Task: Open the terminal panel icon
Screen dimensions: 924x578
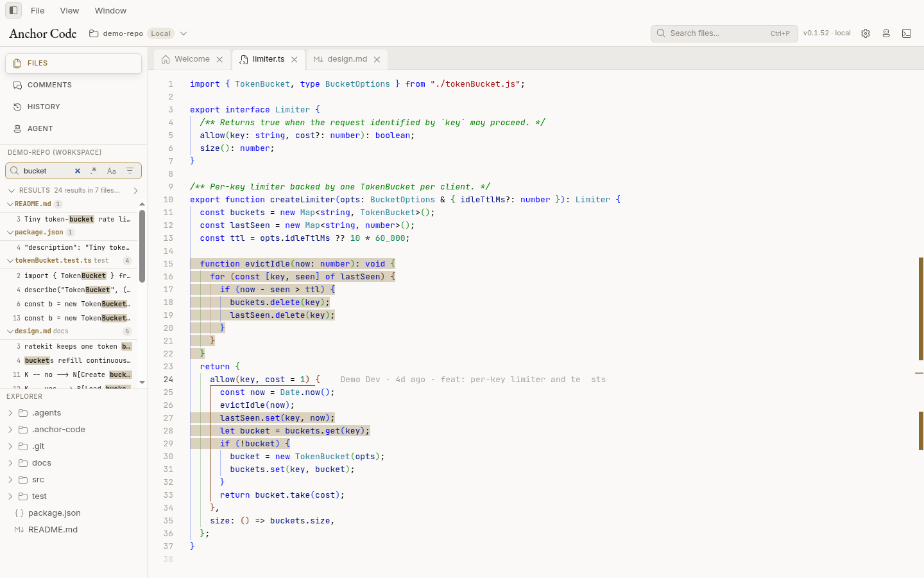Action: point(907,33)
